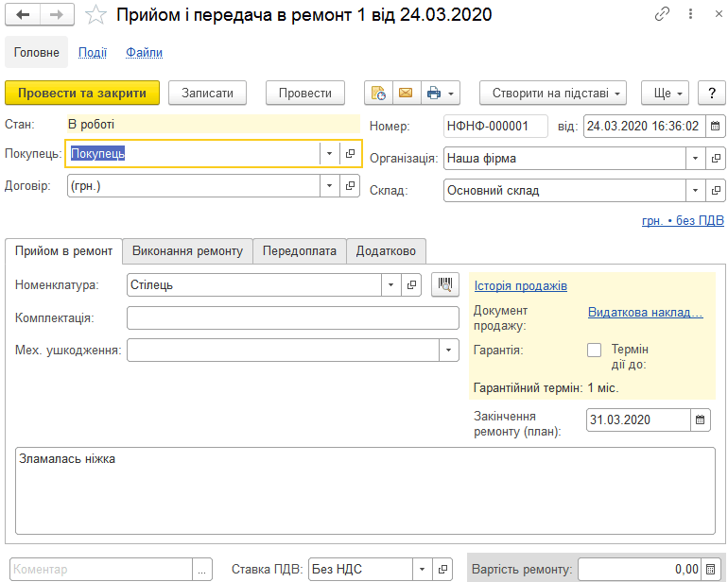Screen dimensions: 728x582
Task: Expand the Мех. ушкодження dropdown list
Action: pos(449,350)
